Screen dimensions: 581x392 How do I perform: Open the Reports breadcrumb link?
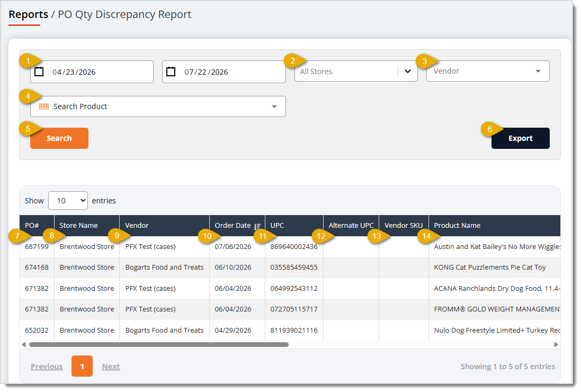(29, 14)
